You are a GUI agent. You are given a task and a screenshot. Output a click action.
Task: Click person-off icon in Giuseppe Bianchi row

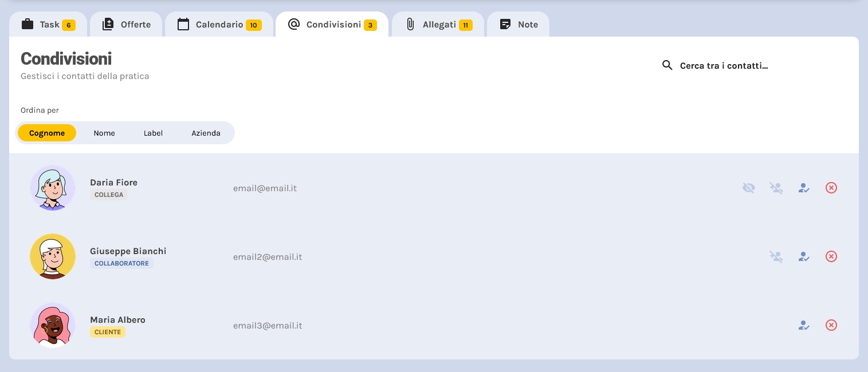pyautogui.click(x=776, y=256)
